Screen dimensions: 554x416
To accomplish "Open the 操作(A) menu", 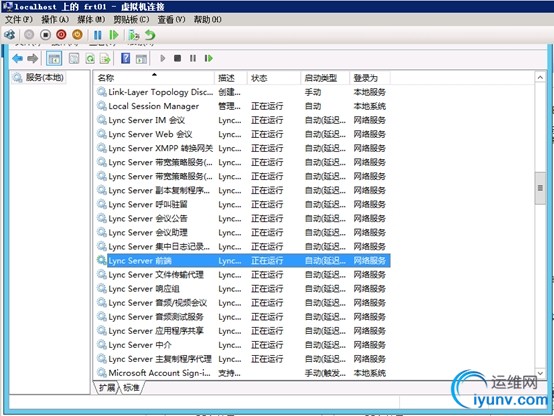I will 55,19.
